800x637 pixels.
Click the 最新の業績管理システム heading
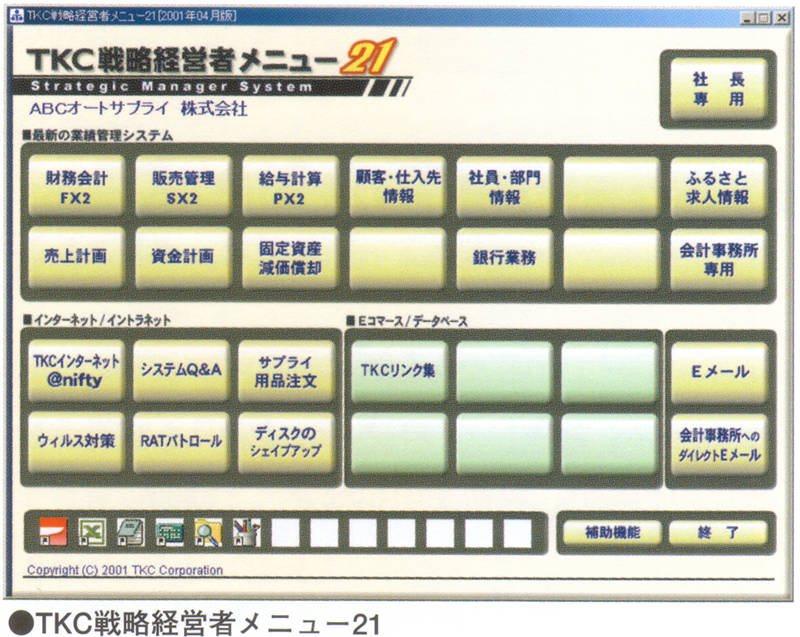click(x=98, y=136)
